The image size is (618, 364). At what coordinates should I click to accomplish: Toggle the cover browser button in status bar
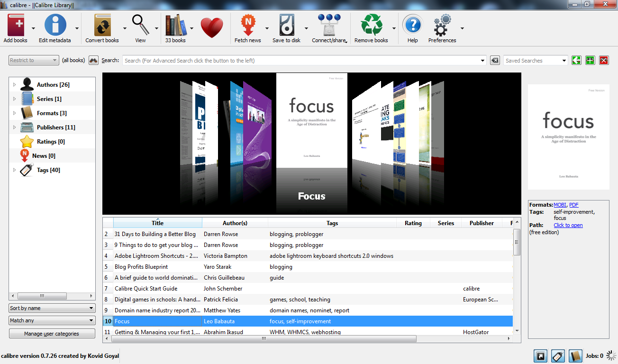tap(541, 356)
